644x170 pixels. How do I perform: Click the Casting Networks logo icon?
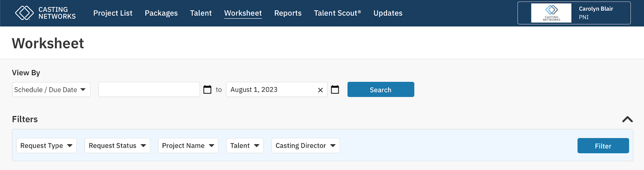click(x=24, y=13)
